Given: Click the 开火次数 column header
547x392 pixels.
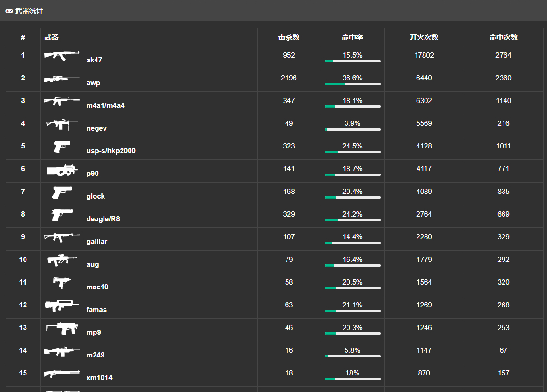Looking at the screenshot, I should click(x=424, y=37).
